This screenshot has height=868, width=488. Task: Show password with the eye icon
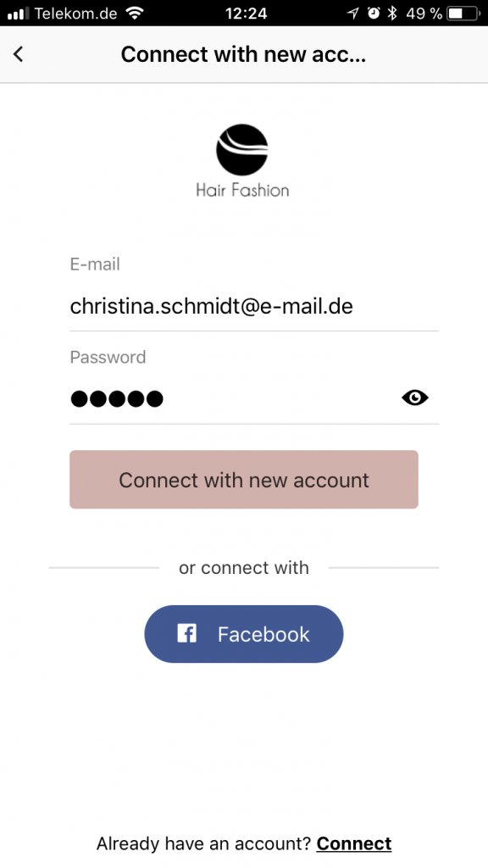pyautogui.click(x=415, y=398)
